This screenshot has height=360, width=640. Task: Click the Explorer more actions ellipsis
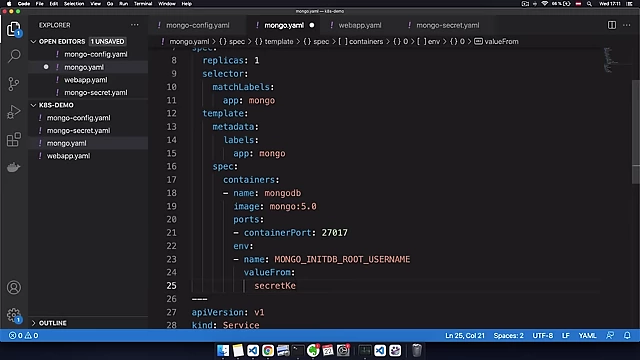tap(135, 25)
